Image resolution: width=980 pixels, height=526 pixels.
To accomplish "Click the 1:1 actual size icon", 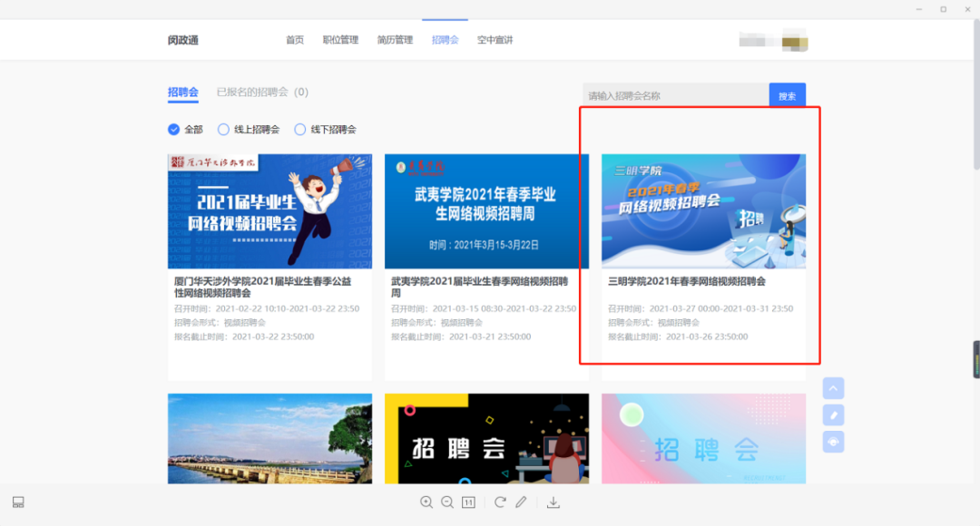I will [467, 502].
